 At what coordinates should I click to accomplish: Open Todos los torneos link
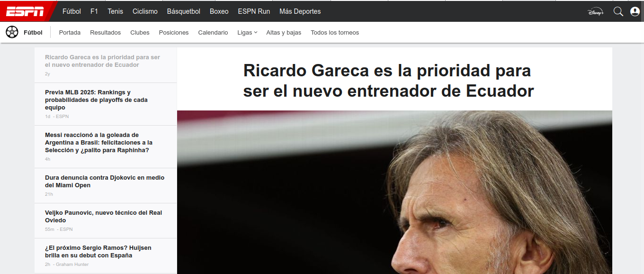[x=335, y=33]
